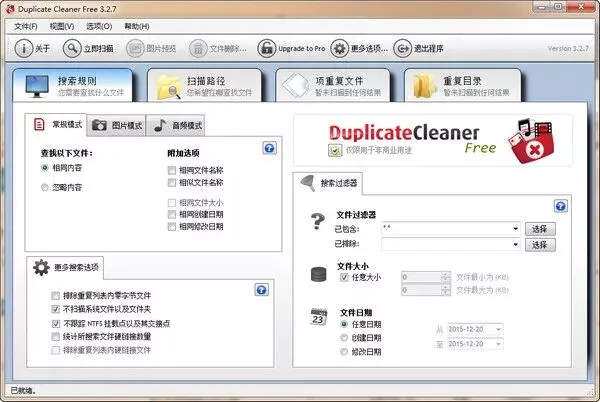Open the 图片预览 image preview icon
This screenshot has width=600, height=402.
point(135,49)
